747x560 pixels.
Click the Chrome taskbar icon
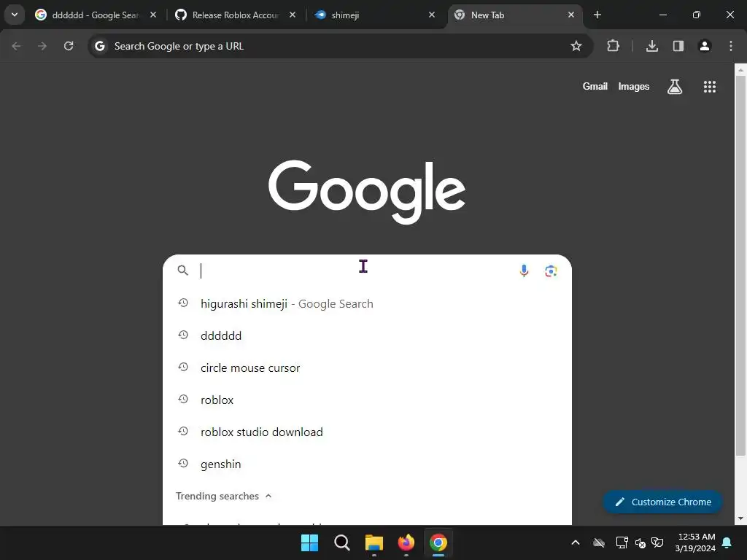tap(438, 542)
